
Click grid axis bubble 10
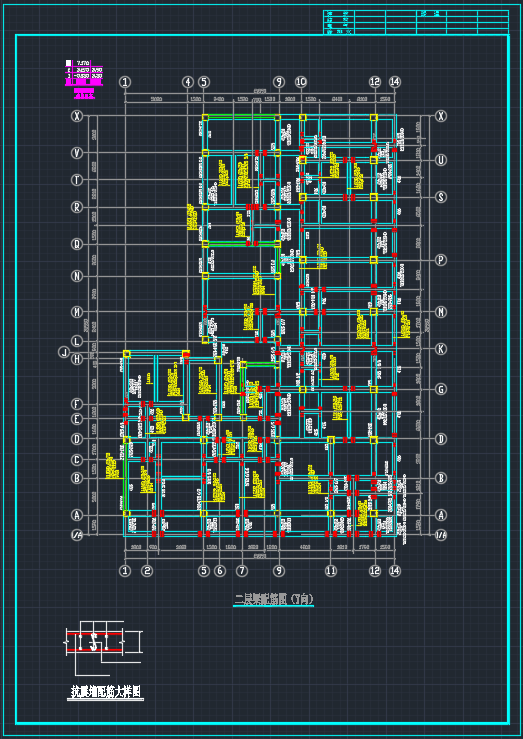click(x=301, y=82)
